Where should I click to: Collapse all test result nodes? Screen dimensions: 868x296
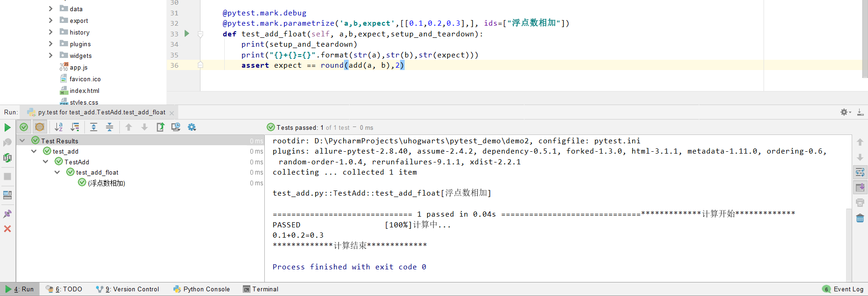110,127
